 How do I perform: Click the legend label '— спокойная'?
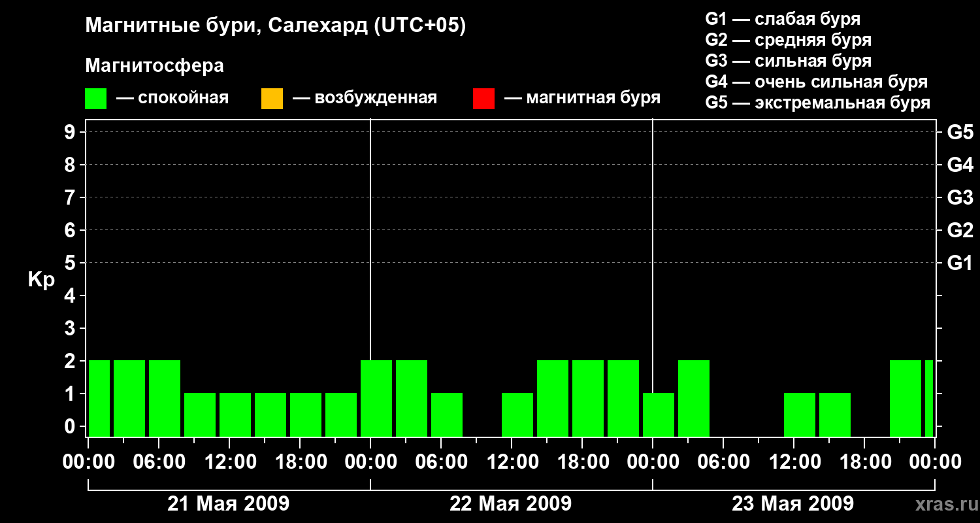pyautogui.click(x=172, y=98)
